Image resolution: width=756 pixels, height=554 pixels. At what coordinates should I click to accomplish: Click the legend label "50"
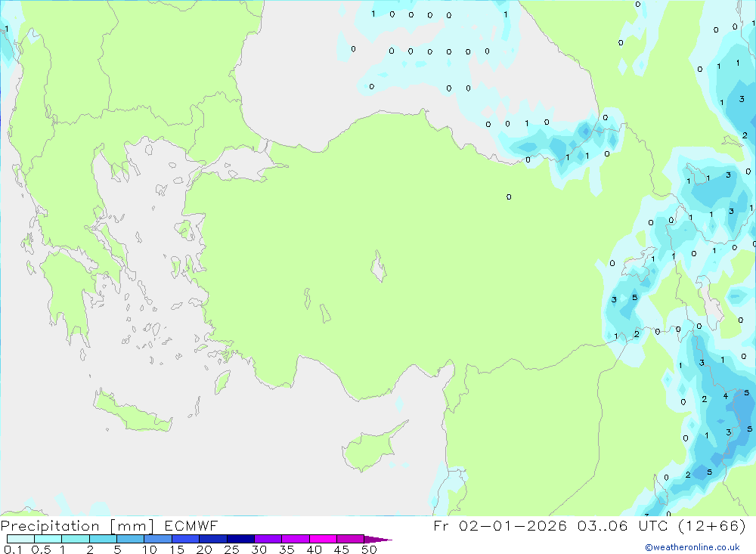(x=370, y=549)
